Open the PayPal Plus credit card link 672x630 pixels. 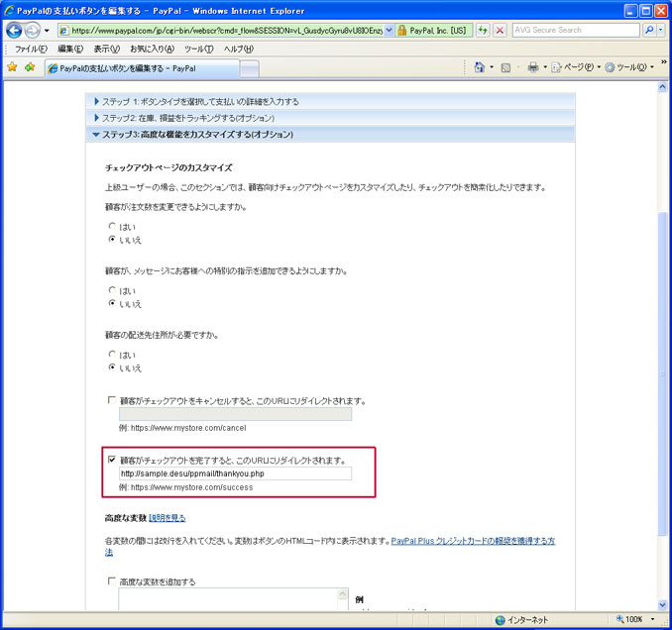click(x=473, y=541)
